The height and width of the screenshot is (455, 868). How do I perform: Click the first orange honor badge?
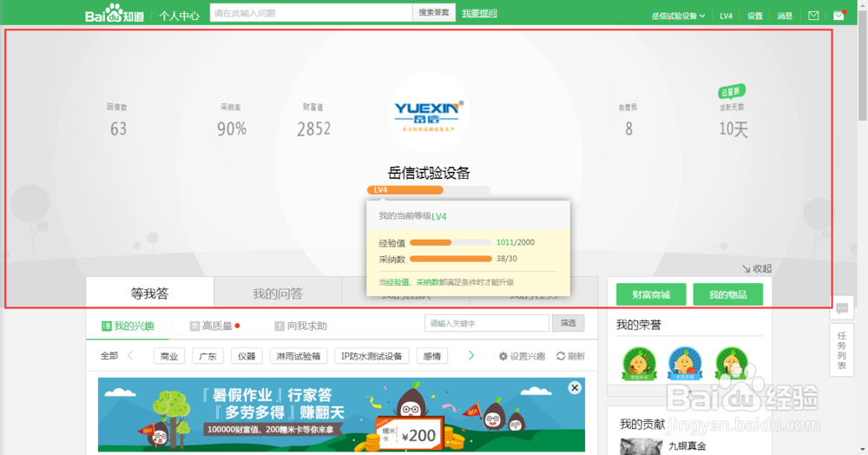point(639,364)
